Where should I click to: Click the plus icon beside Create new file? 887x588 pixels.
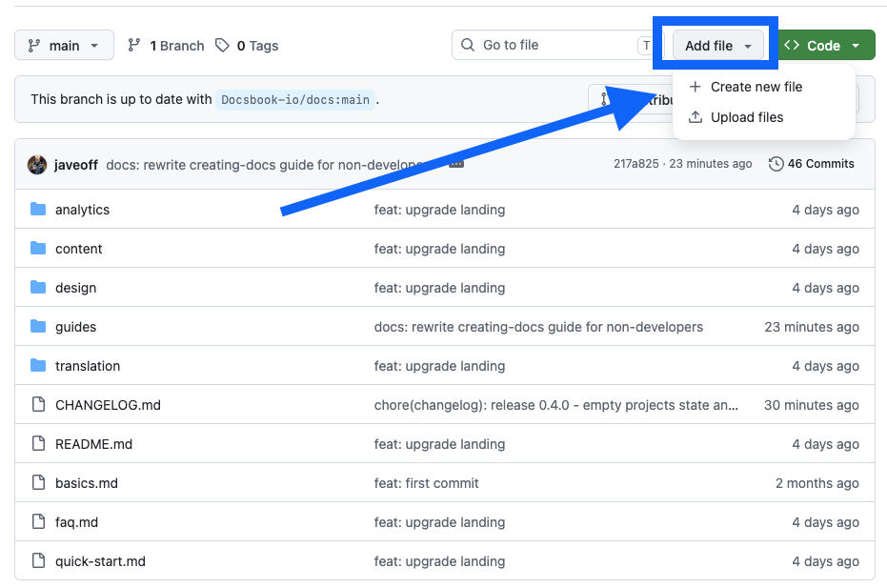(695, 87)
